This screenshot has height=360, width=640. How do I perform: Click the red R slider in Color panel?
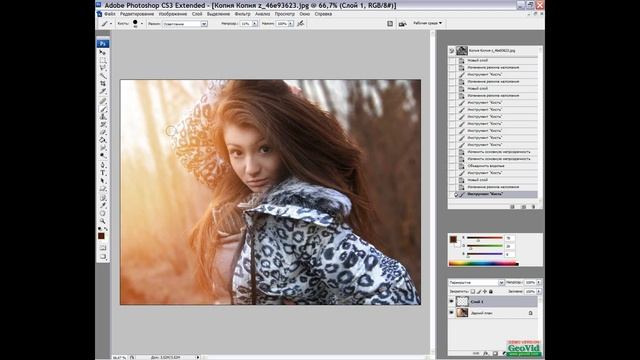coord(484,238)
